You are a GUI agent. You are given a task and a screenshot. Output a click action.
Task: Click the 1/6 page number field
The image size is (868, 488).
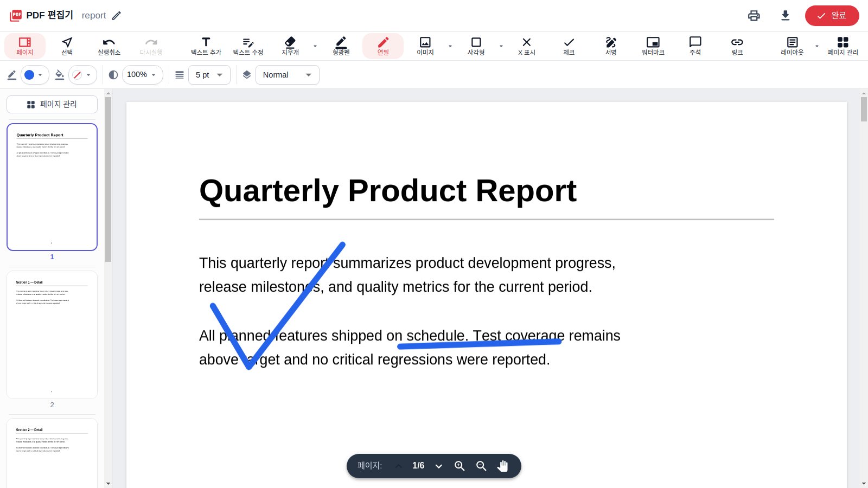pos(418,466)
